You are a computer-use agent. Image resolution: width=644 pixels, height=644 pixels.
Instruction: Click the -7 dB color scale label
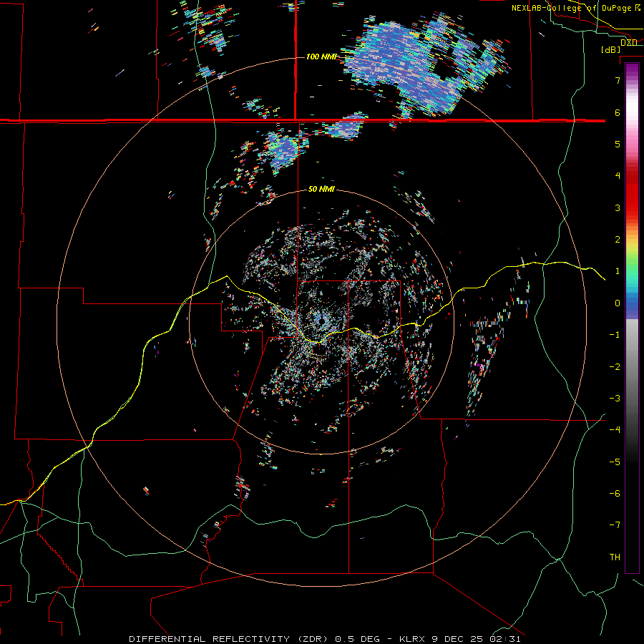click(x=615, y=525)
